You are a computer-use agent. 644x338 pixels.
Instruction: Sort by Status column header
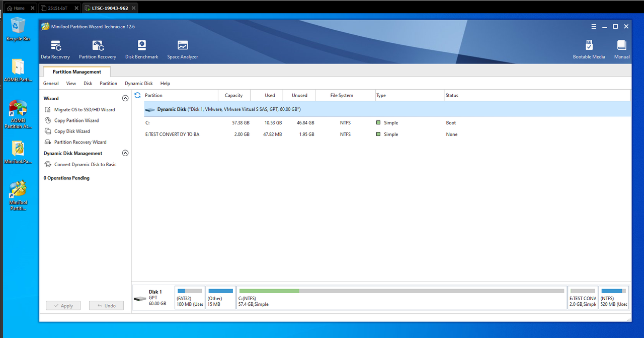click(x=537, y=95)
